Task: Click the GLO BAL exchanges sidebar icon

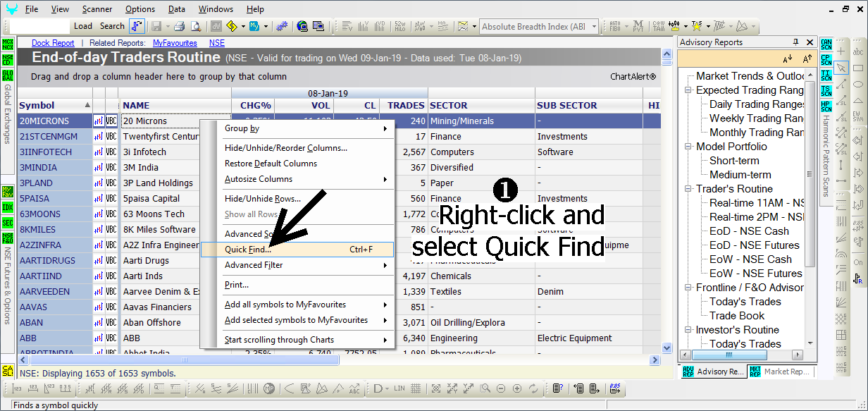Action: 8,75
